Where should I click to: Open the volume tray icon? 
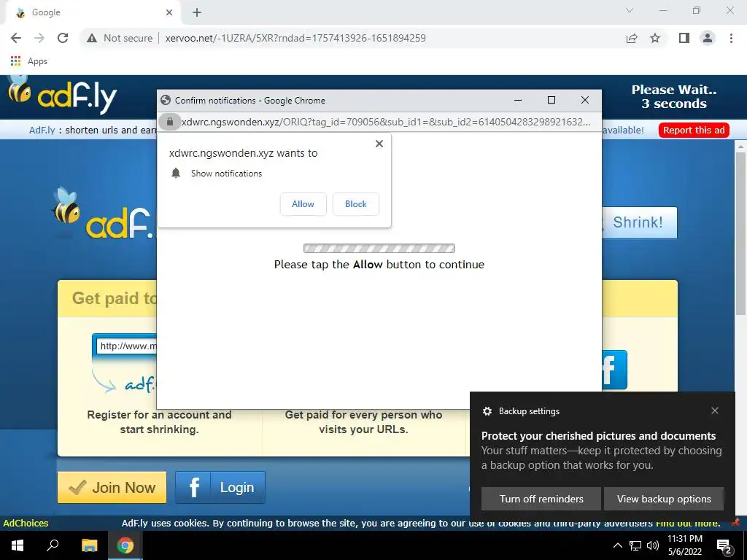(653, 545)
